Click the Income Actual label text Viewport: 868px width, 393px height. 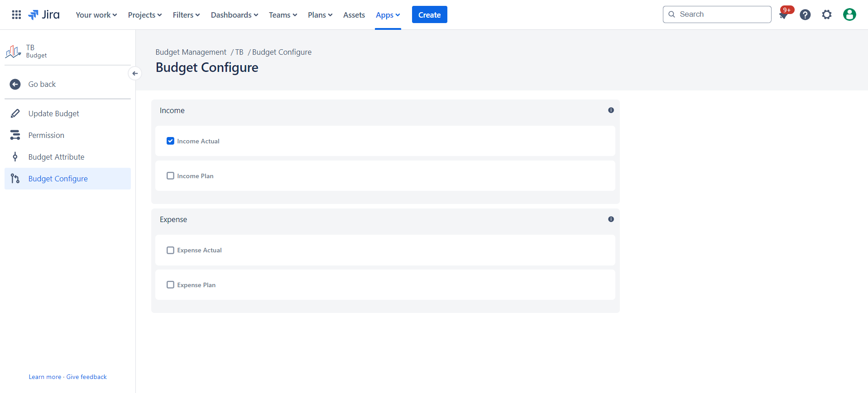pyautogui.click(x=198, y=141)
